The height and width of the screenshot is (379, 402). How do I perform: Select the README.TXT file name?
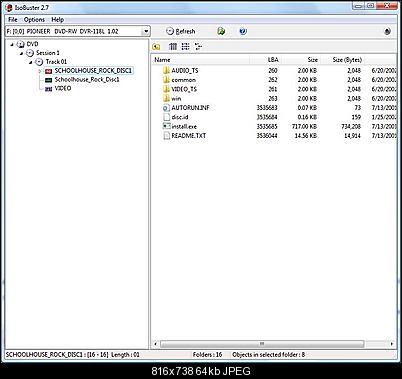point(189,136)
